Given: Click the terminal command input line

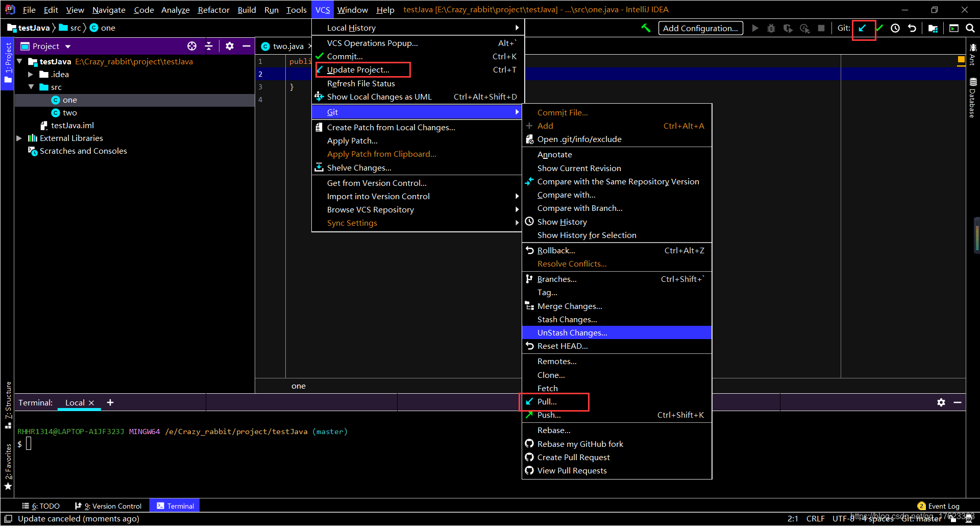Looking at the screenshot, I should 29,444.
